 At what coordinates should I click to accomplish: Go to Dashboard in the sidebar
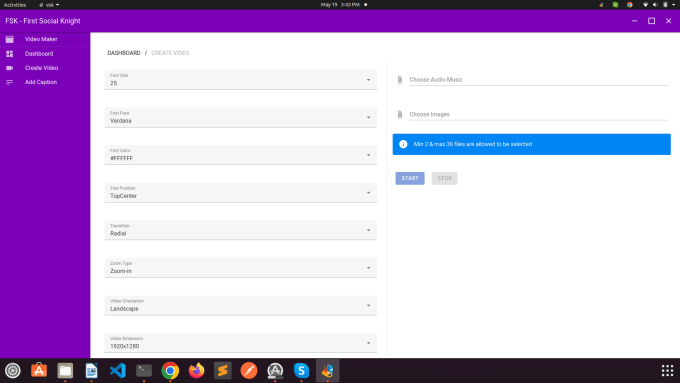coord(39,54)
